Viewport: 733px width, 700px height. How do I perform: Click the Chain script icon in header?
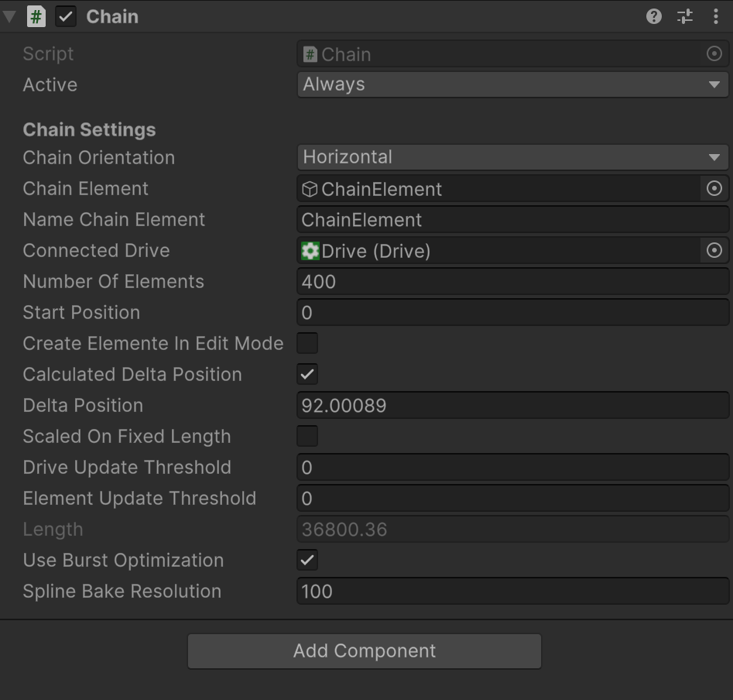pyautogui.click(x=36, y=16)
